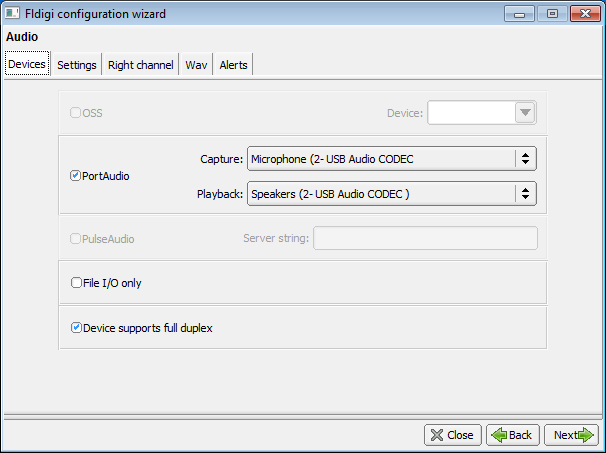Toggle the OSS checkbox
The image size is (606, 453).
click(75, 112)
